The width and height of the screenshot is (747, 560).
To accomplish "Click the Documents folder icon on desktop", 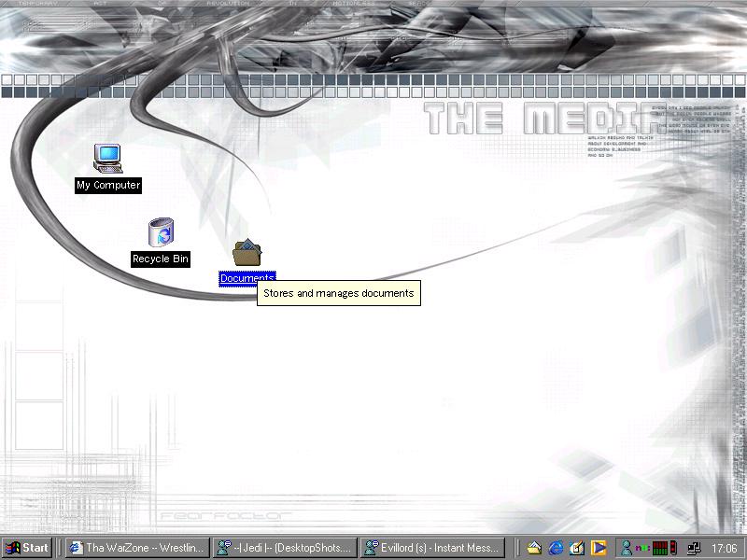I will coord(247,253).
